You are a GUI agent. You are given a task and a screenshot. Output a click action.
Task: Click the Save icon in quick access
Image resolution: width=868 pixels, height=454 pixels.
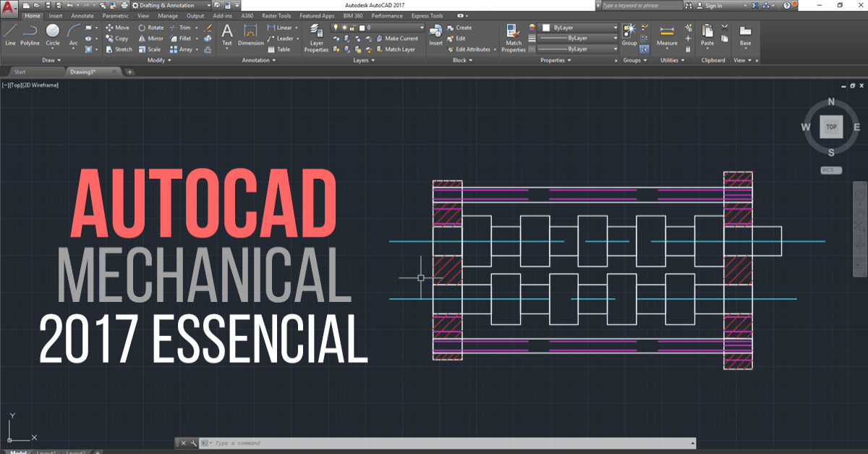pos(48,5)
